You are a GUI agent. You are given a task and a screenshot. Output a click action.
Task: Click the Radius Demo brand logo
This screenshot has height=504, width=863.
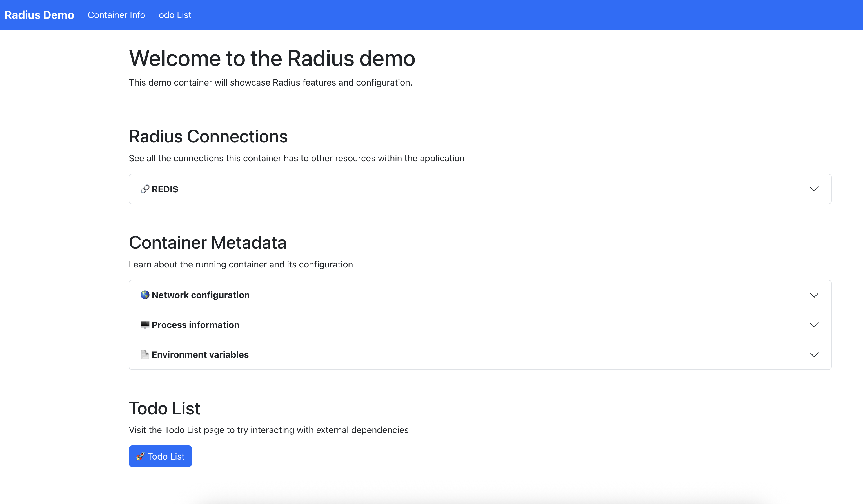(39, 15)
